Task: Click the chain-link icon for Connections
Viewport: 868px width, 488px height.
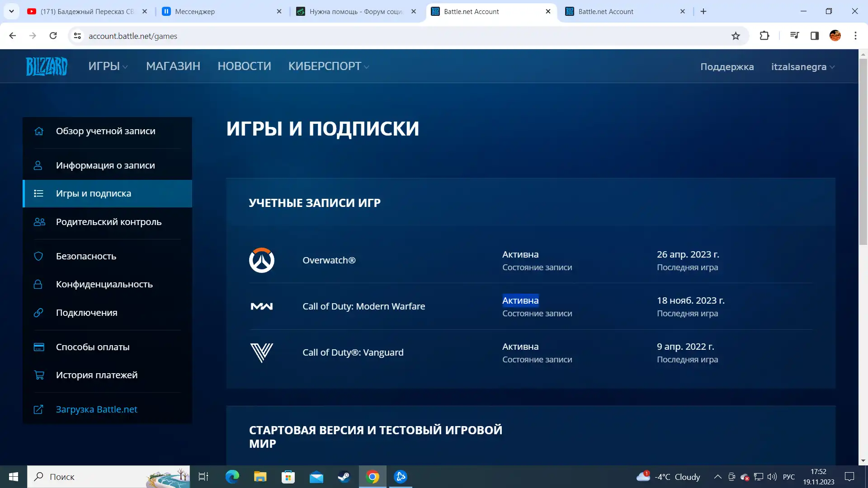Action: point(38,313)
